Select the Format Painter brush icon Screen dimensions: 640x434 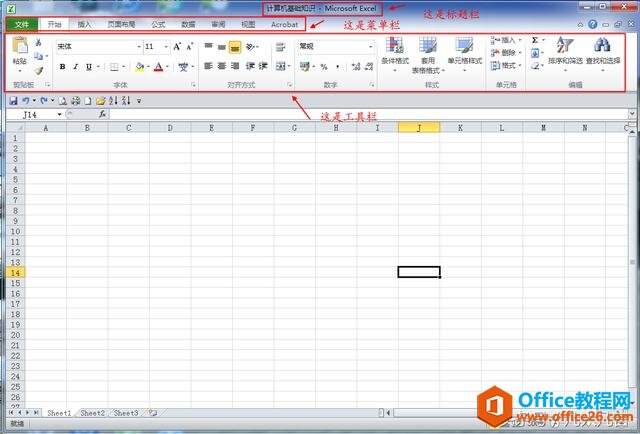pos(38,71)
